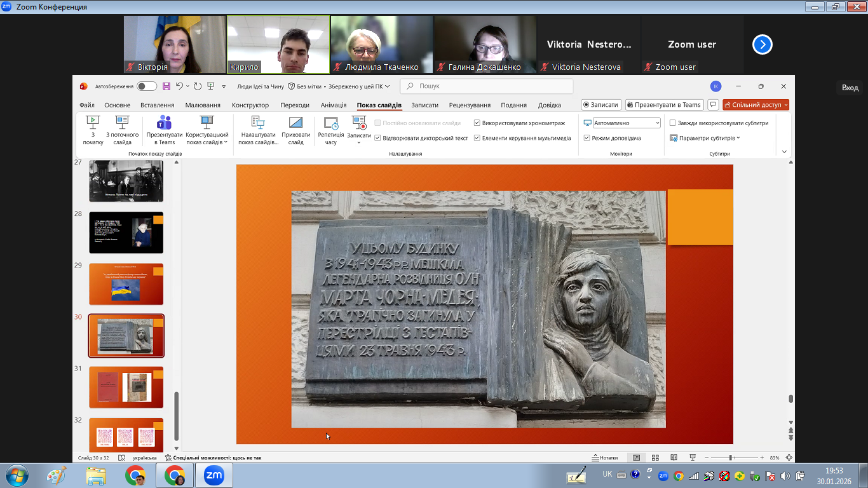Open Rehearse Timings tool
Screen dimensions: 868x488
click(330, 123)
